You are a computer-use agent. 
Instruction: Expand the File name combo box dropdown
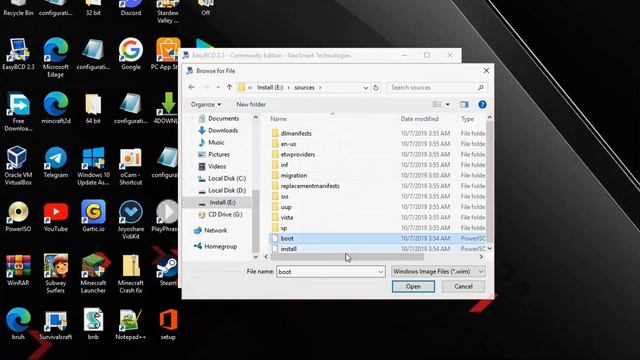[380, 272]
